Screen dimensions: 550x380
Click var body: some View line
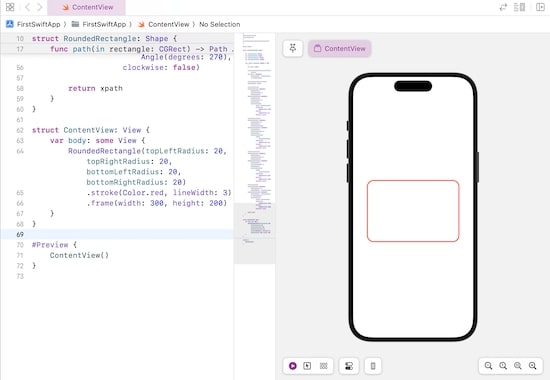[98, 141]
